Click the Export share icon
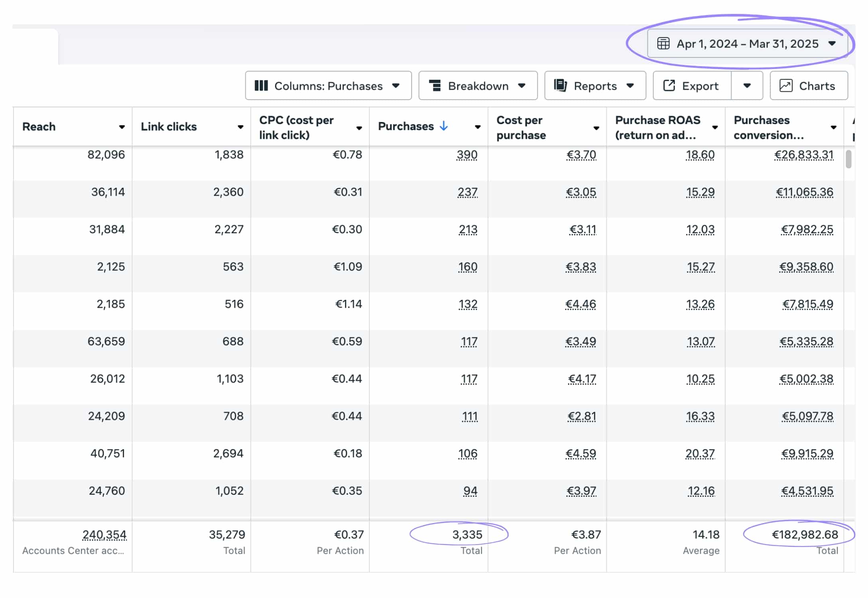Image resolution: width=868 pixels, height=598 pixels. point(669,86)
